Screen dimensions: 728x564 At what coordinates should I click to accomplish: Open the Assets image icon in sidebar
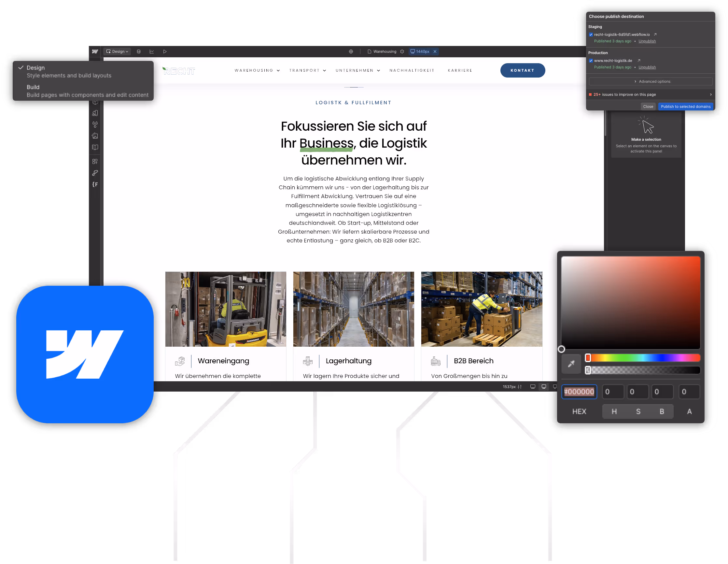tap(95, 136)
